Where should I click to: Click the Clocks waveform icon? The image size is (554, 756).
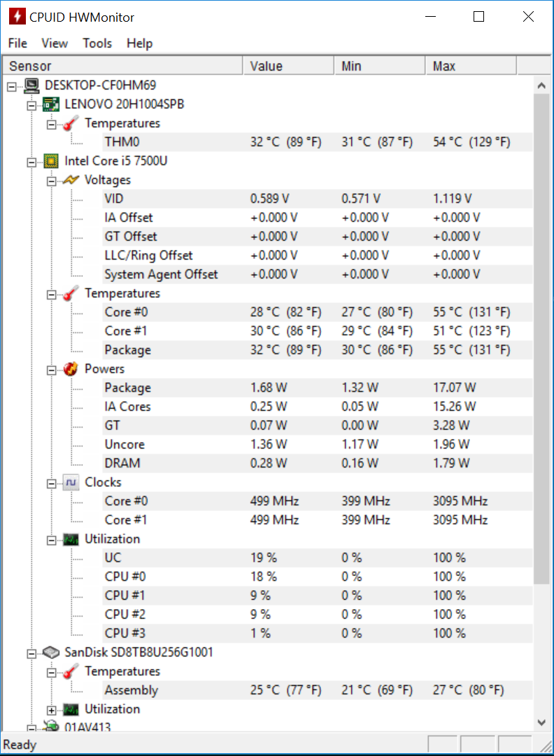(71, 482)
